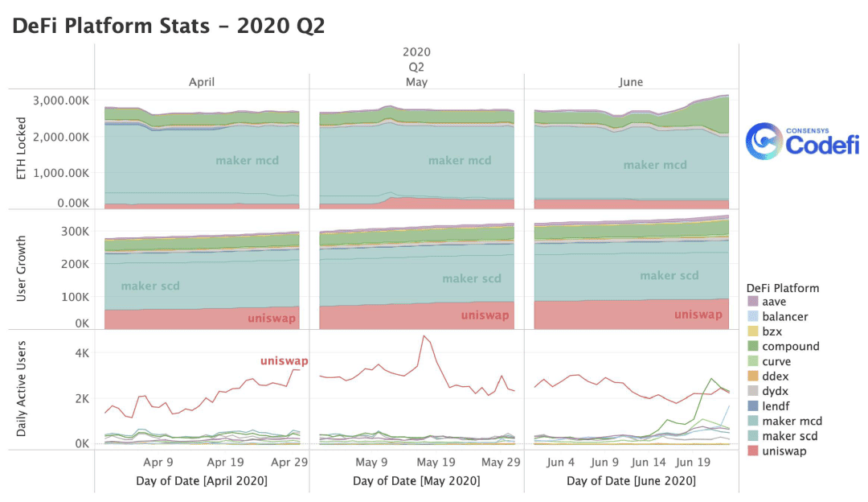Viewport: 868px width, 502px height.
Task: Click the bzx legend swatch
Action: point(753,331)
